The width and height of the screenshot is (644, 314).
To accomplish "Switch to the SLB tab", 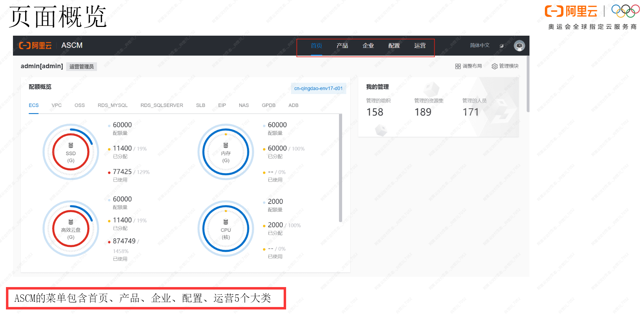I will click(201, 105).
